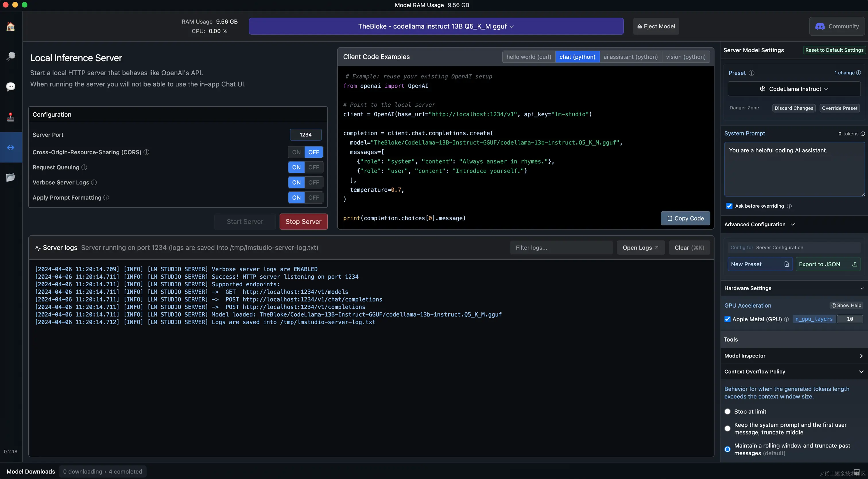This screenshot has width=868, height=479.
Task: Turn Verbose Server Logs off
Action: [314, 182]
